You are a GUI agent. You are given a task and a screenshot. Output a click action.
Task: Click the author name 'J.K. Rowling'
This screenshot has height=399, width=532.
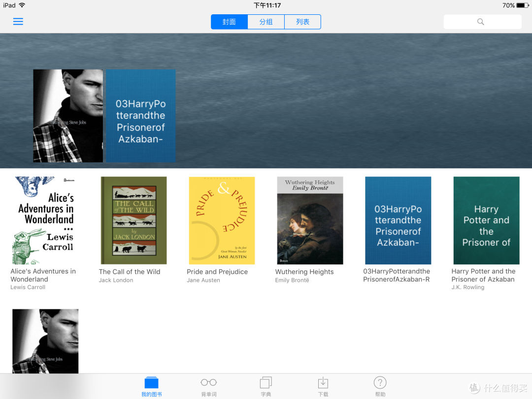click(x=468, y=287)
